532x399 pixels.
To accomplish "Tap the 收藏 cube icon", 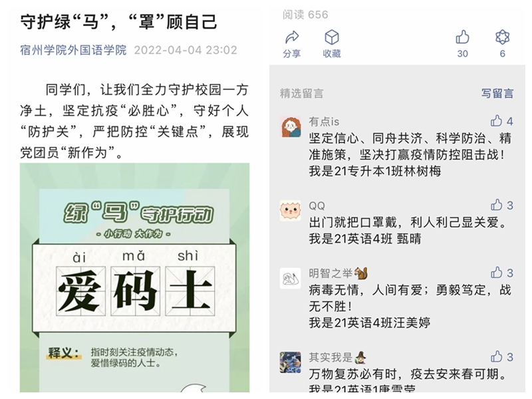I will [331, 37].
